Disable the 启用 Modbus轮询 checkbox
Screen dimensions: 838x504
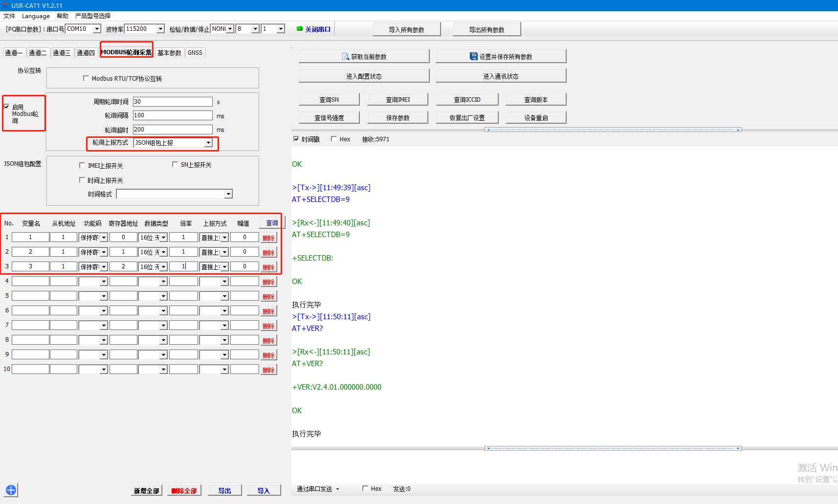point(7,107)
